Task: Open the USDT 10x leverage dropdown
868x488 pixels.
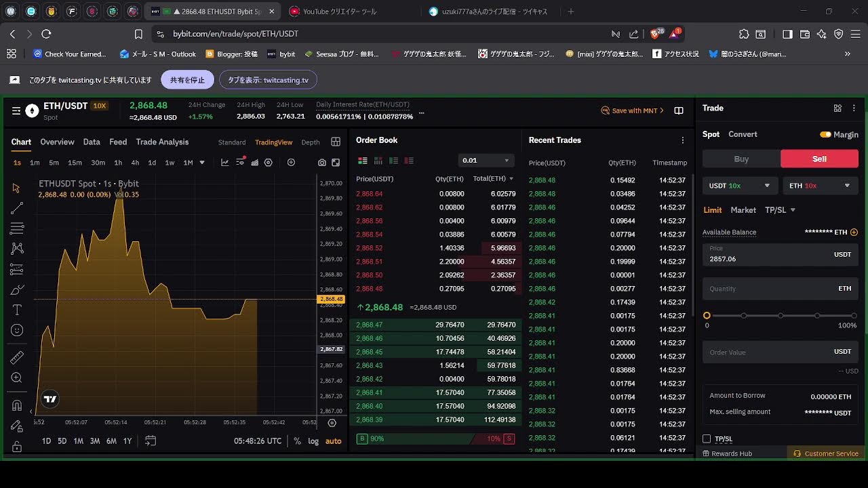Action: click(x=740, y=185)
